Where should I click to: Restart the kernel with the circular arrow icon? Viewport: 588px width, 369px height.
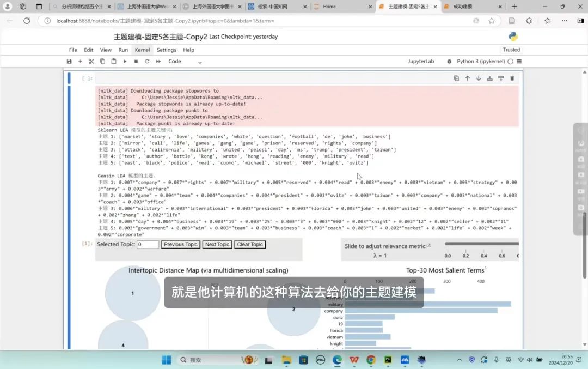point(147,62)
